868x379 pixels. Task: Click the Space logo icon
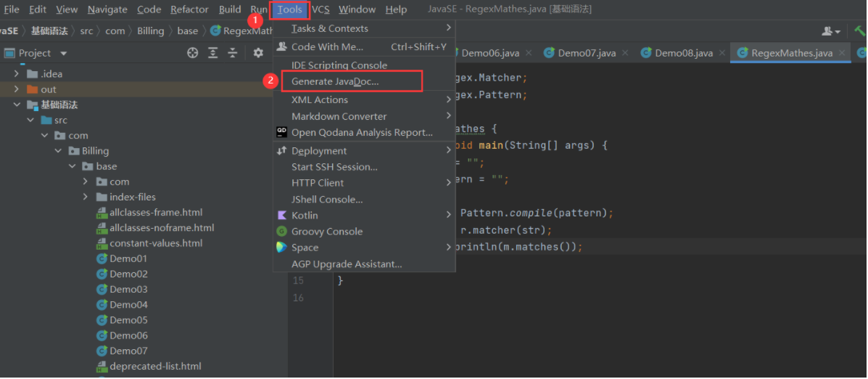click(x=282, y=248)
